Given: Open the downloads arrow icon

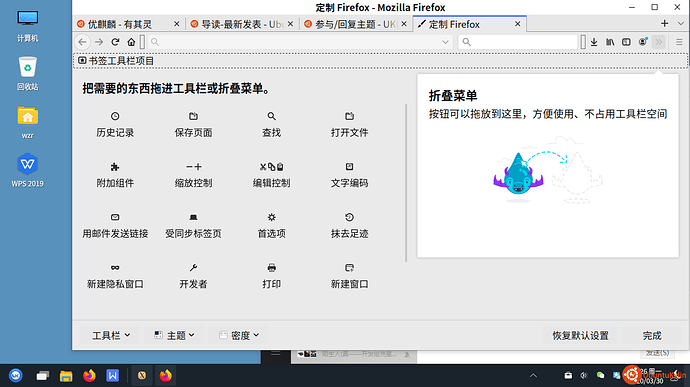Looking at the screenshot, I should click(594, 42).
